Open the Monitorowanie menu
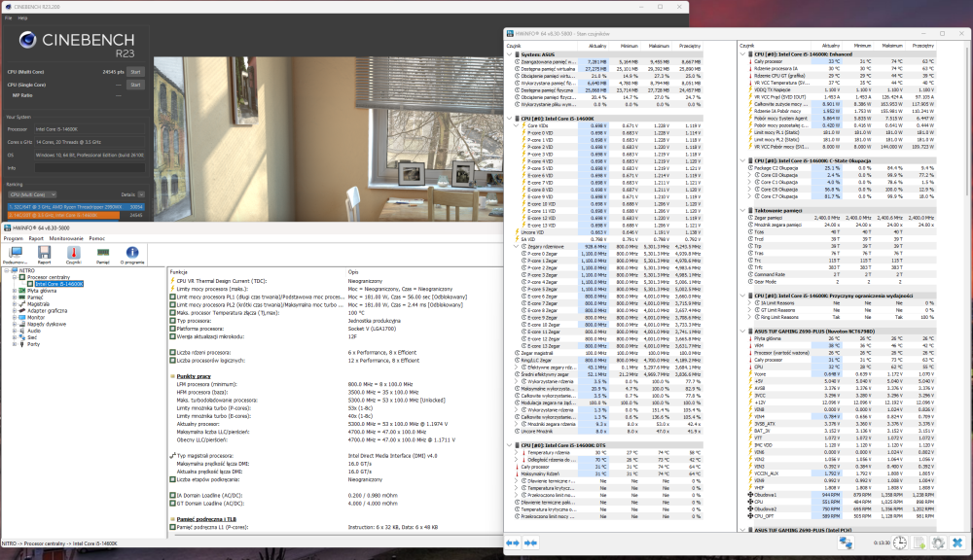Image resolution: width=973 pixels, height=560 pixels. 66,237
